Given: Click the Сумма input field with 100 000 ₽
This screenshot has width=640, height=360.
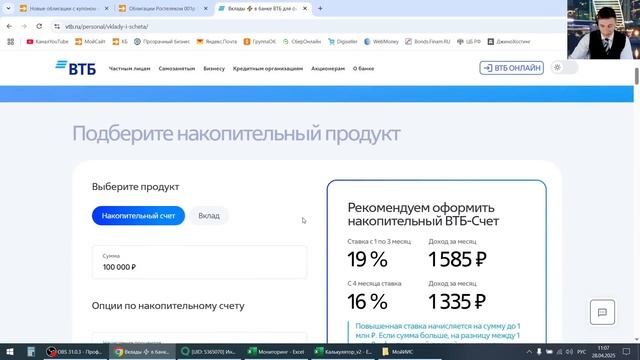Looking at the screenshot, I should (199, 262).
